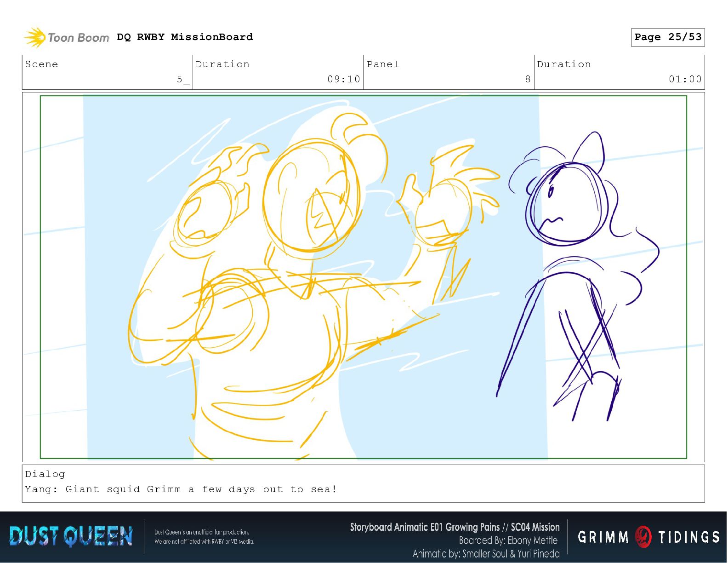Screen dimensions: 728x563
Task: Click the 'Dialog' heading
Action: [x=45, y=474]
